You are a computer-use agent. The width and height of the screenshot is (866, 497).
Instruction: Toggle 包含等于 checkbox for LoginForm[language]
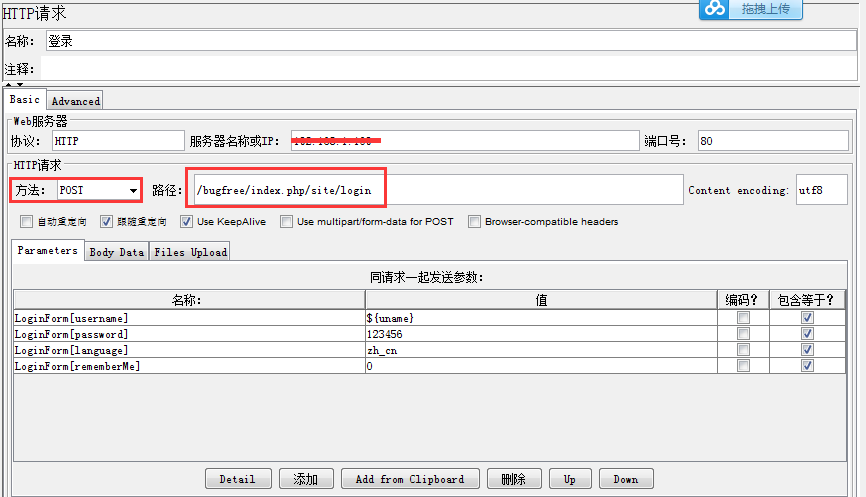pyautogui.click(x=807, y=350)
